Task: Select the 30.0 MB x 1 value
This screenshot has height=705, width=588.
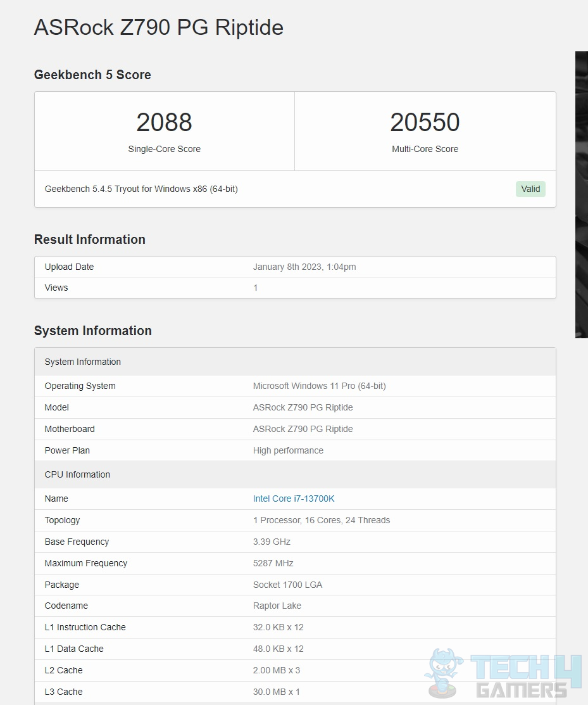Action: (276, 692)
